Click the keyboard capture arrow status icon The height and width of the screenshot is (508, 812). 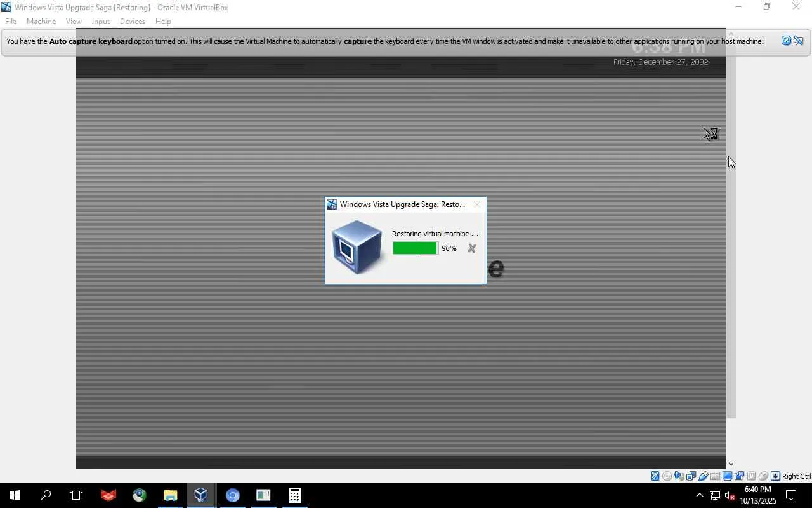pyautogui.click(x=775, y=476)
